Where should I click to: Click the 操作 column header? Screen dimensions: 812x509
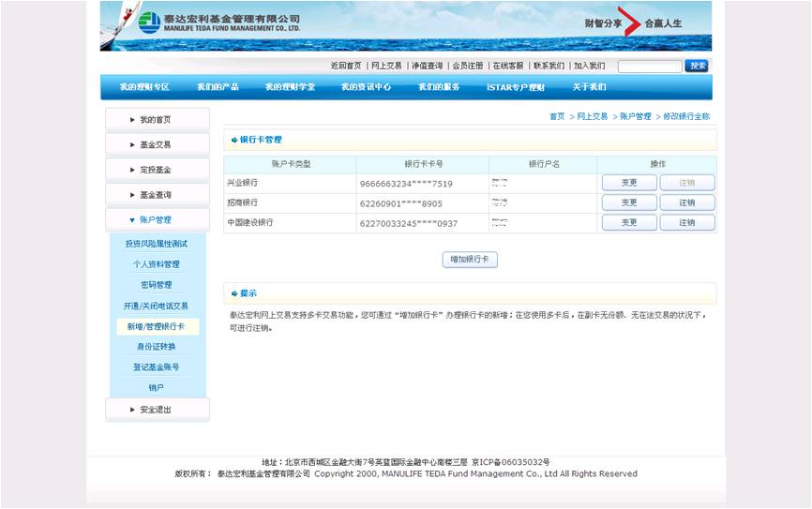pos(657,164)
